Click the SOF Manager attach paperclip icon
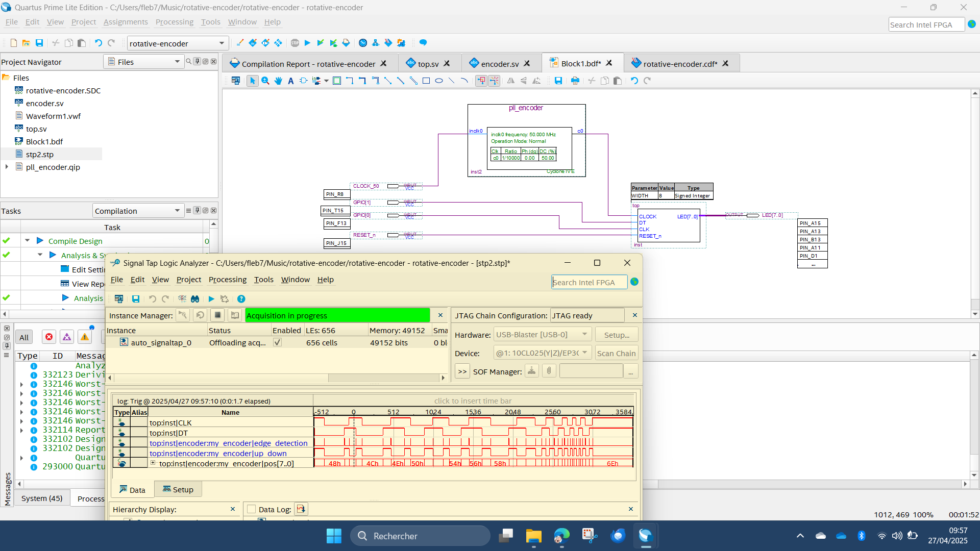The width and height of the screenshot is (980, 551). (x=549, y=371)
